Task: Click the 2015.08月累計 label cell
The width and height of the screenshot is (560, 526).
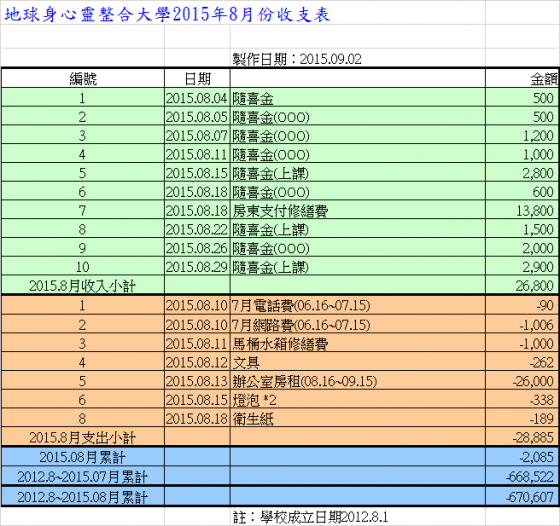Action: (83, 457)
